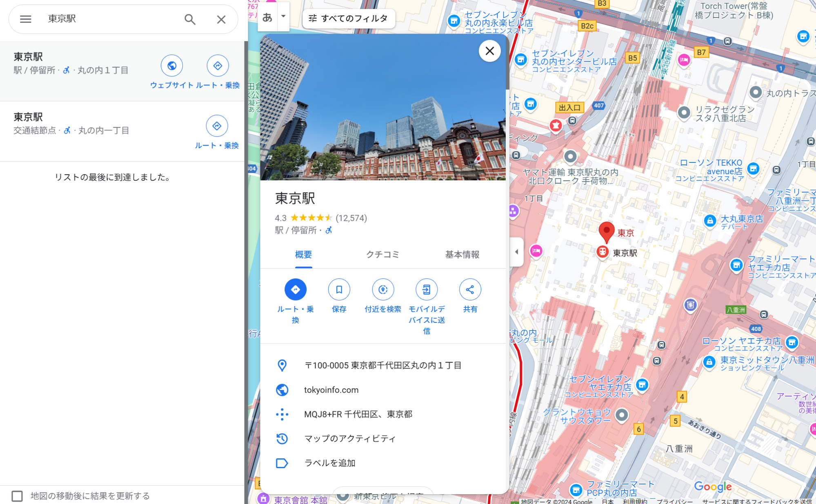
Task: Click the 東京駅 station icon on map
Action: click(603, 252)
